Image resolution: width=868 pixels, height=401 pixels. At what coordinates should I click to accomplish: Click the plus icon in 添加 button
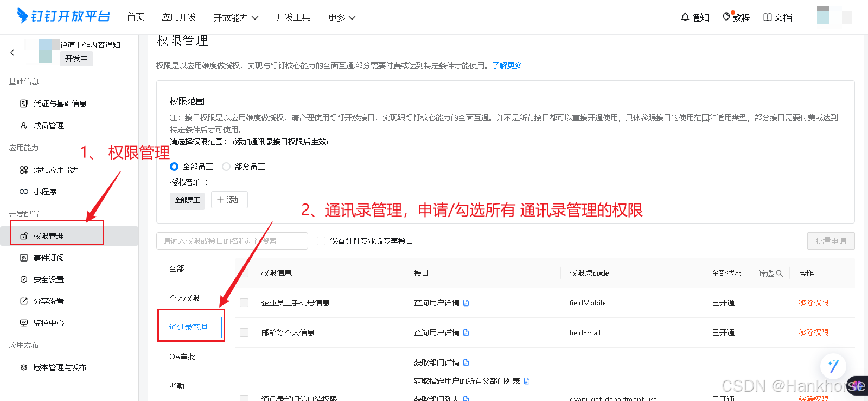[x=220, y=200]
